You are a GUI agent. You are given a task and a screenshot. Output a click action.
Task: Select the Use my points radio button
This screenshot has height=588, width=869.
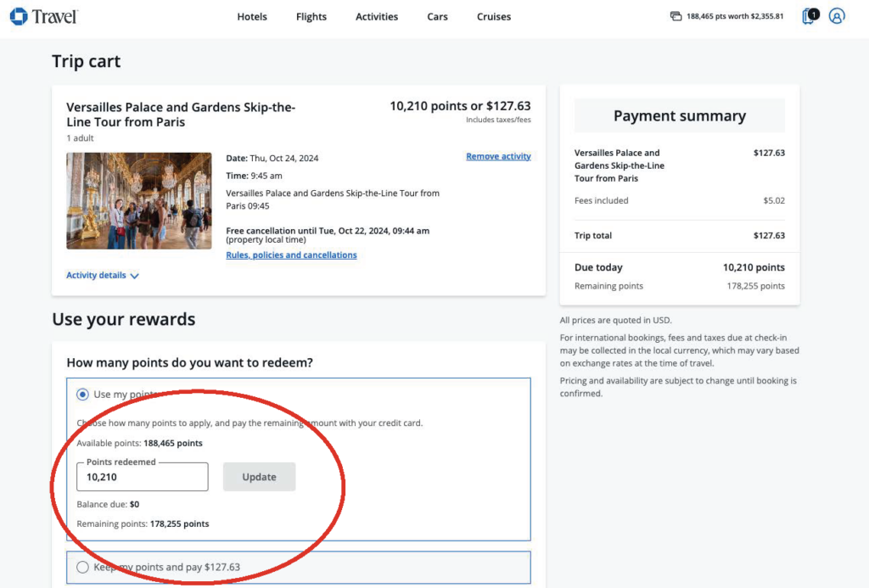[82, 395]
